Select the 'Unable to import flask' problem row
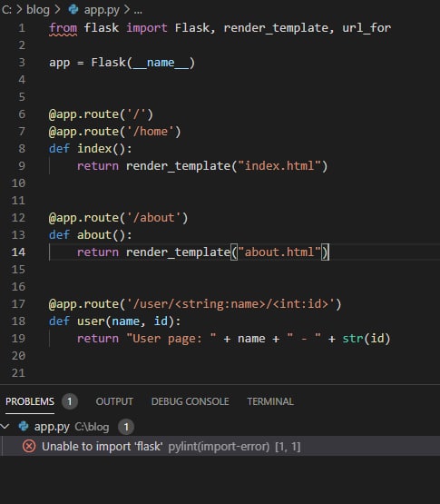The width and height of the screenshot is (440, 504). click(x=220, y=446)
